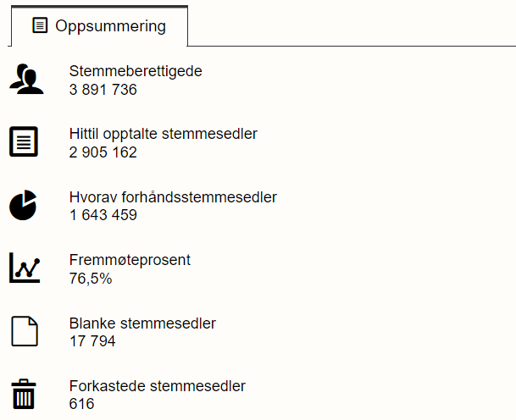
Task: Click the ballot list icon for opptalte stemmesedler
Action: [24, 141]
